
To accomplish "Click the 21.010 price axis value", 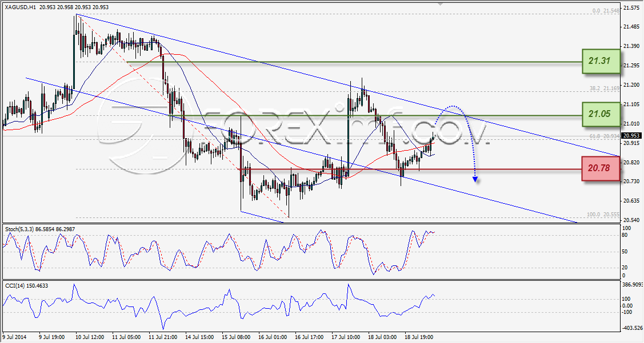I will coord(631,123).
